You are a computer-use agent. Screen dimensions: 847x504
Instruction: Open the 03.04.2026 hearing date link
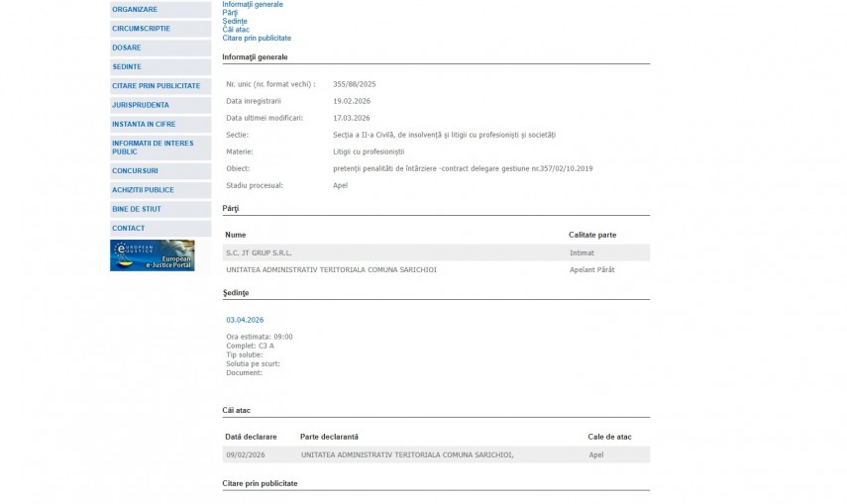pos(245,320)
